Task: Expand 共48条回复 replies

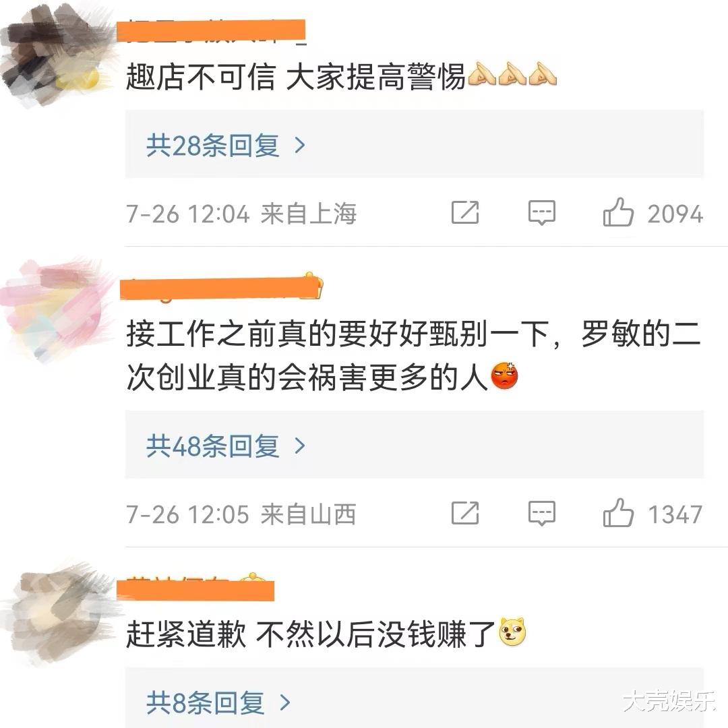Action: click(415, 445)
